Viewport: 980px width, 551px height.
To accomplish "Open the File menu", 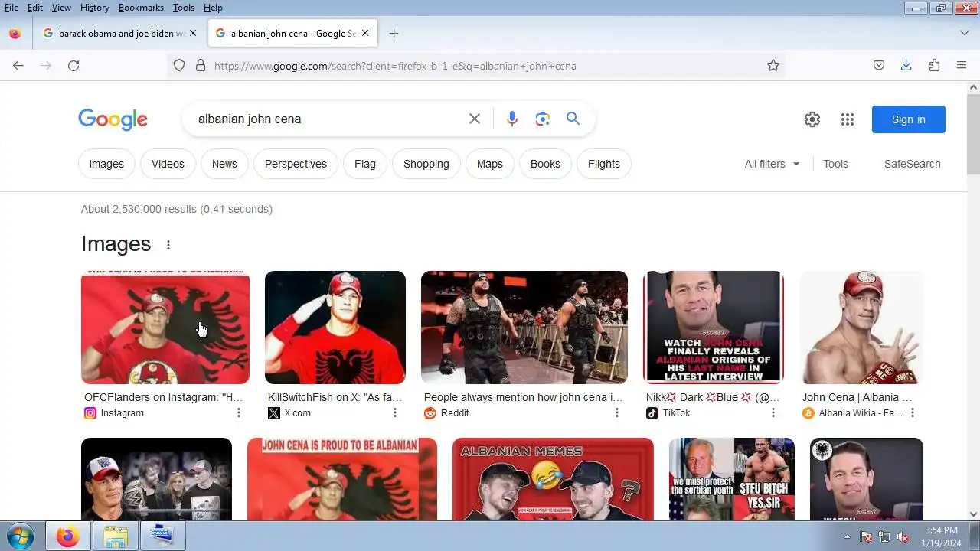I will [11, 8].
